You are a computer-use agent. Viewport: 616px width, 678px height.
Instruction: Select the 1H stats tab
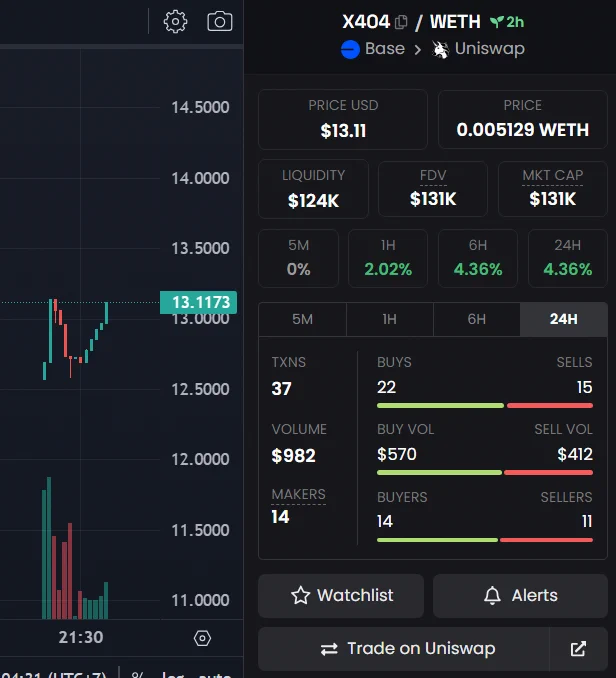[x=389, y=319]
